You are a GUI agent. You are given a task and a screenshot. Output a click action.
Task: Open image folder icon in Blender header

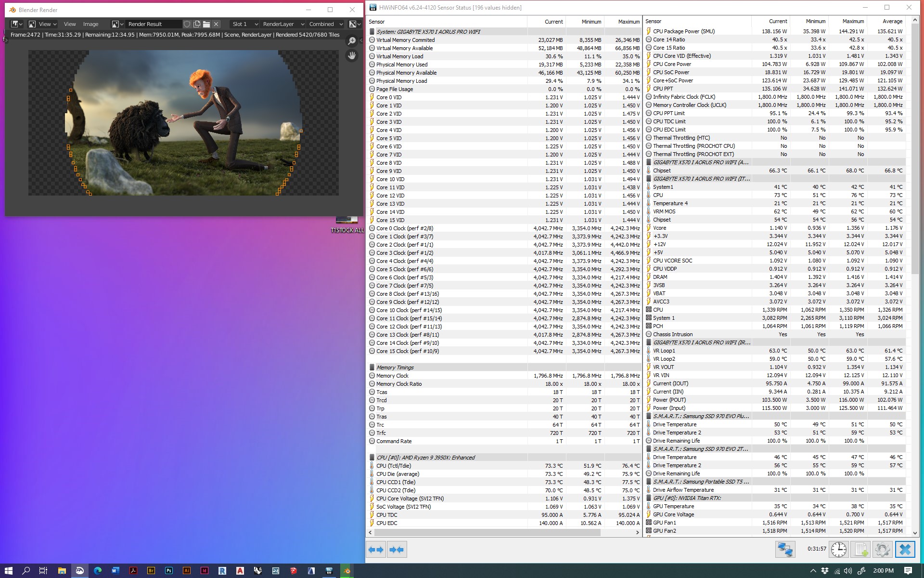click(206, 24)
